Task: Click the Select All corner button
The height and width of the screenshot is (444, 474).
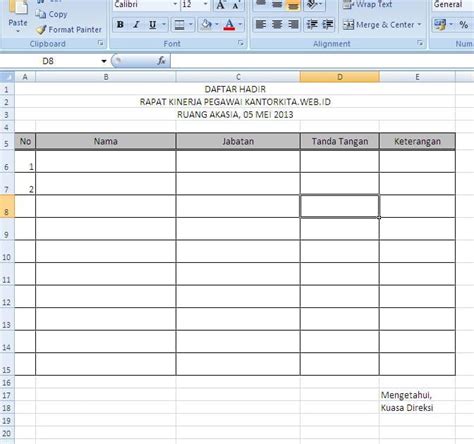Action: tap(7, 77)
